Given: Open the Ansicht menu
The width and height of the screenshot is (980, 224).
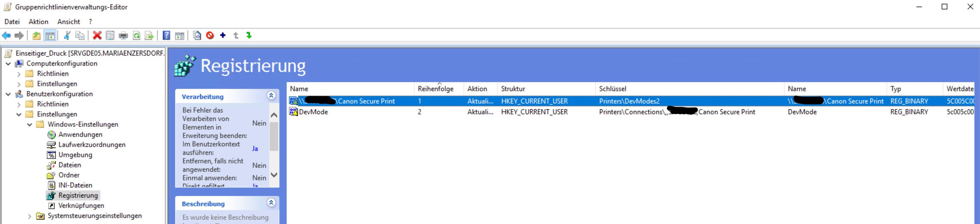Looking at the screenshot, I should tap(68, 22).
